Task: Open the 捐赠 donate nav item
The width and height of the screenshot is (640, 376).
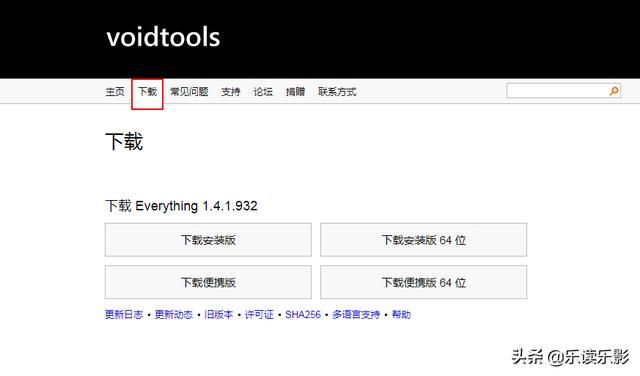Action: click(295, 91)
